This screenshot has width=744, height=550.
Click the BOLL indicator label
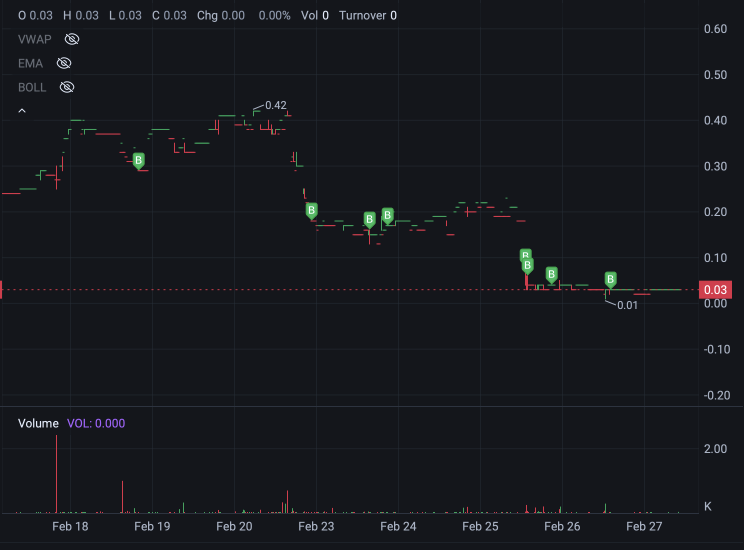[x=32, y=88]
